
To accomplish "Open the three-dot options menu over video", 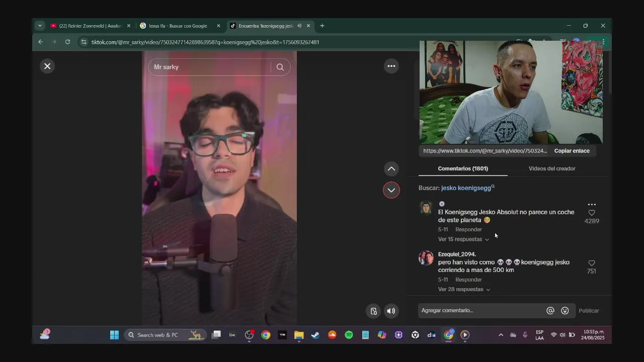I will click(x=391, y=66).
